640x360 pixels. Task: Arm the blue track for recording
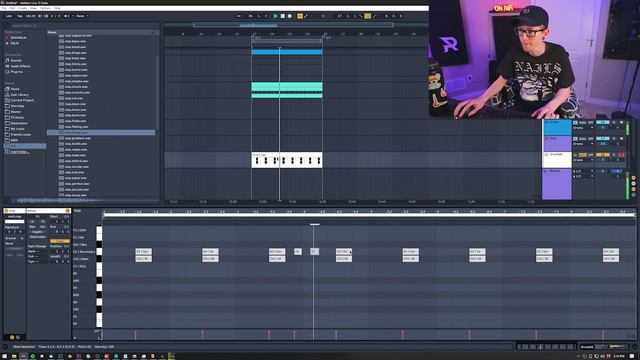622,122
